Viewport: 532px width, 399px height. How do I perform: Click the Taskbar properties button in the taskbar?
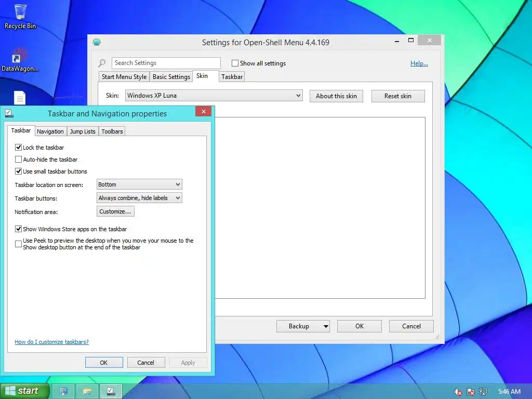[x=111, y=392]
